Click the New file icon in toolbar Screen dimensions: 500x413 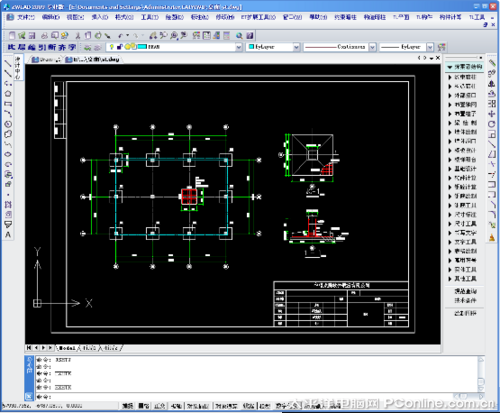(12, 35)
